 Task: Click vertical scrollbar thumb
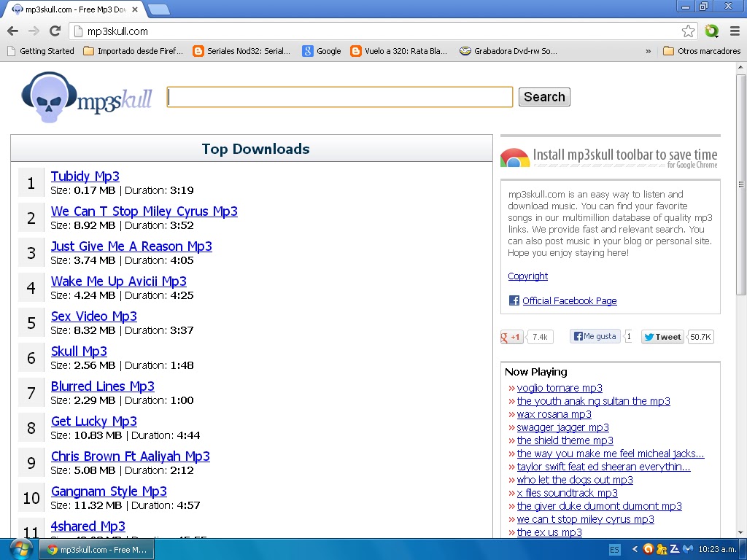(741, 184)
